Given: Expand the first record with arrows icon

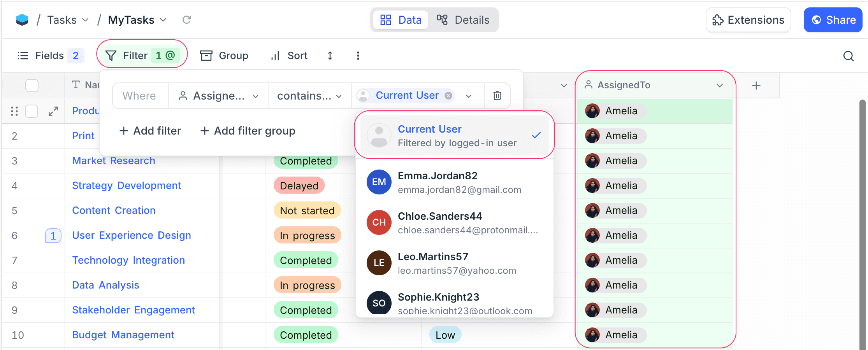Looking at the screenshot, I should 53,111.
